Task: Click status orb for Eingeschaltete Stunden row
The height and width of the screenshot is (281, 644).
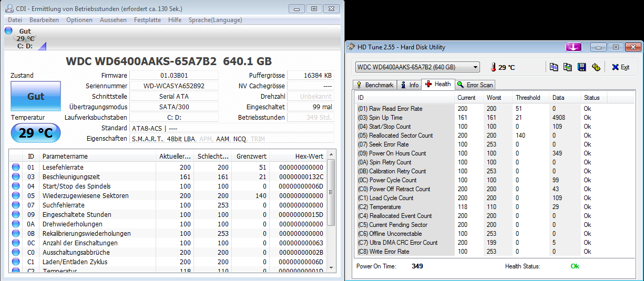Action: (x=15, y=214)
